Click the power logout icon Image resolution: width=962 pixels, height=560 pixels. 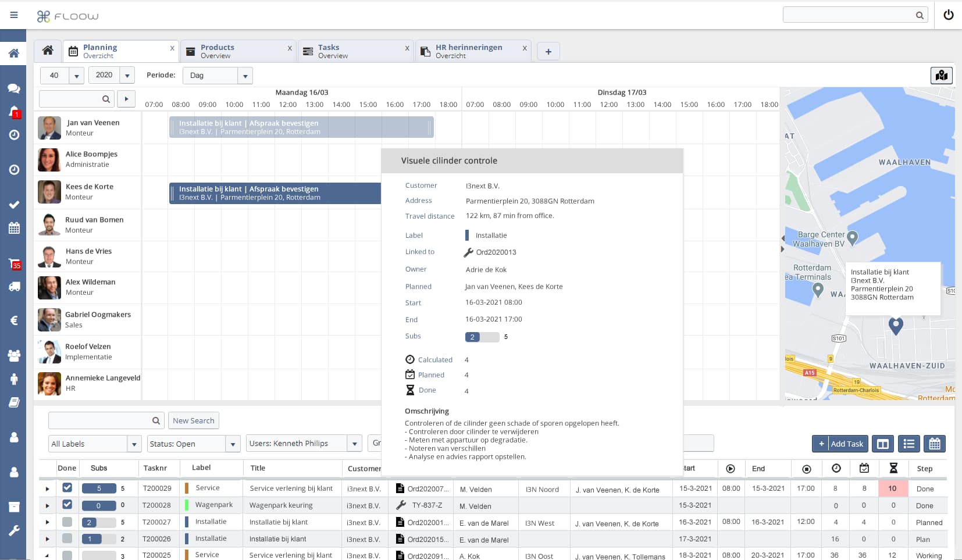pos(948,15)
